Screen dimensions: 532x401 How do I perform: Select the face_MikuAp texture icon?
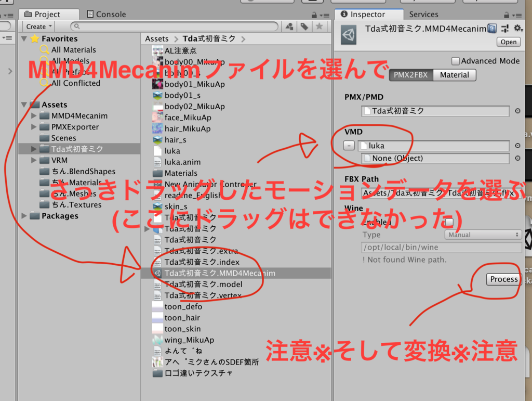coord(157,118)
